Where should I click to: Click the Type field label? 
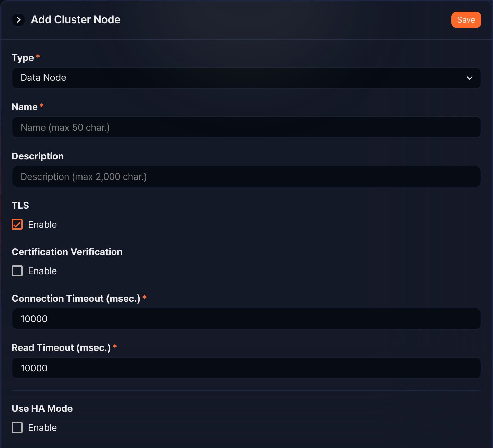pos(23,57)
